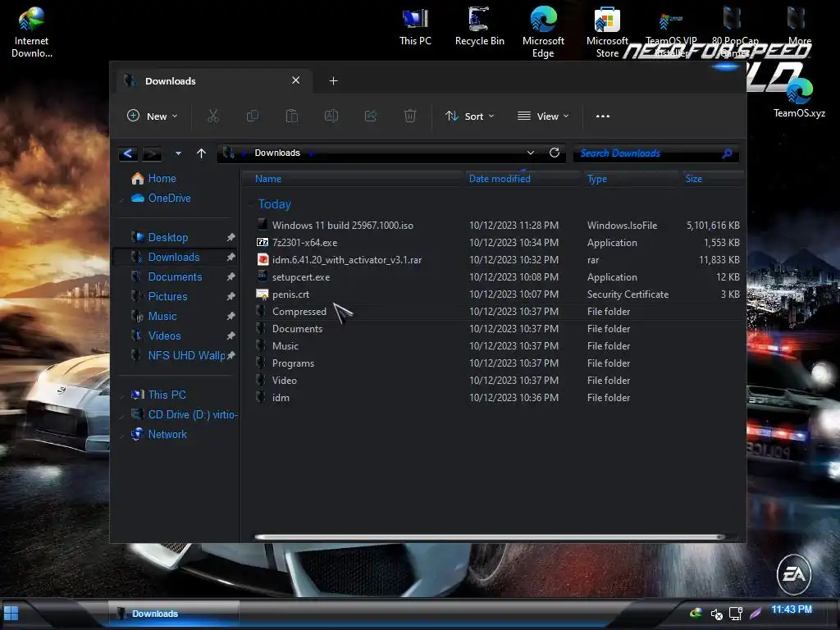Unpin Pictures pin icon in sidebar
Screen dimensions: 840x630
tap(231, 296)
